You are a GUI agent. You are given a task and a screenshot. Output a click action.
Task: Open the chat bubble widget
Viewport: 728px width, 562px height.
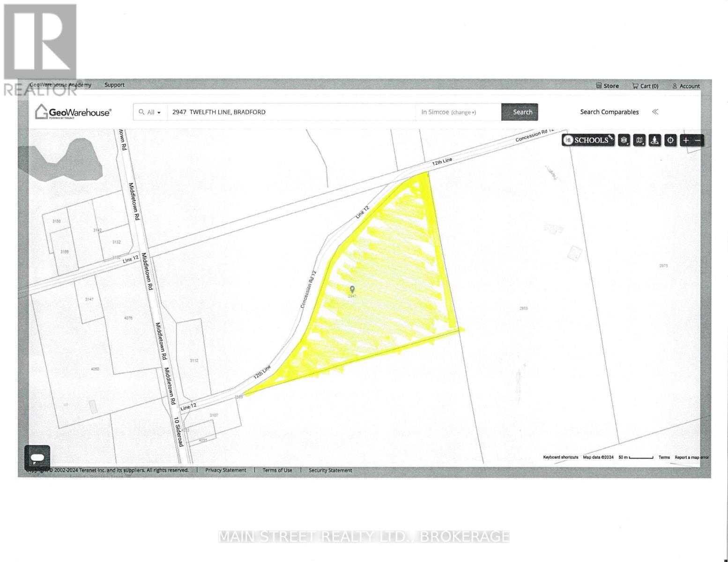coord(37,457)
